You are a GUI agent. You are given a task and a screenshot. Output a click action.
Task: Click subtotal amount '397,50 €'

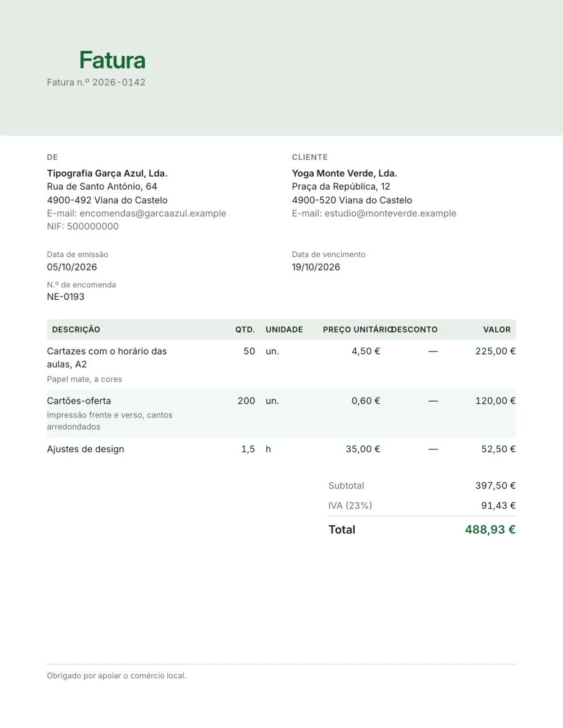pos(495,486)
